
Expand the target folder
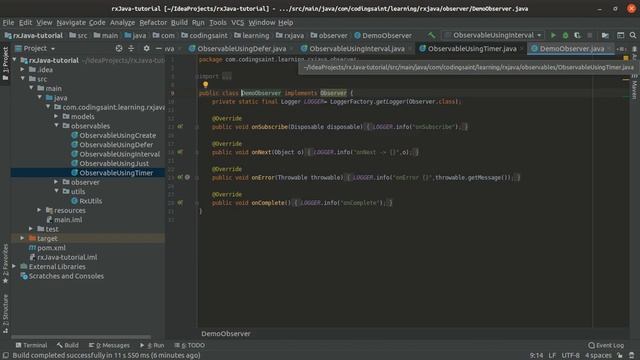click(23, 238)
